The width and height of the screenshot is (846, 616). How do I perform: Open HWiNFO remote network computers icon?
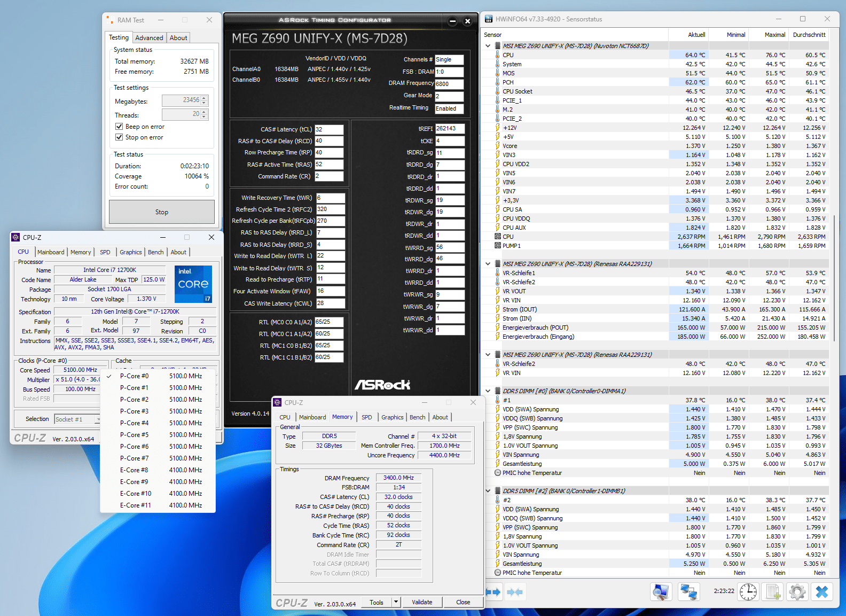pyautogui.click(x=688, y=591)
